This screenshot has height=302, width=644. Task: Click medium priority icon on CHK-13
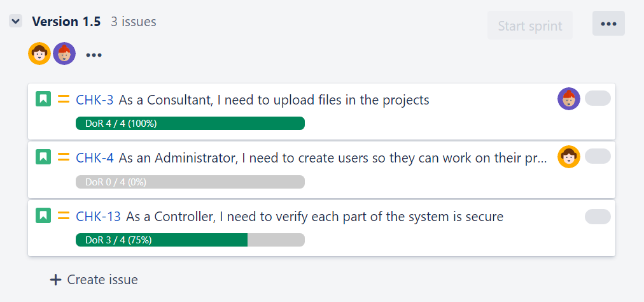tap(63, 216)
